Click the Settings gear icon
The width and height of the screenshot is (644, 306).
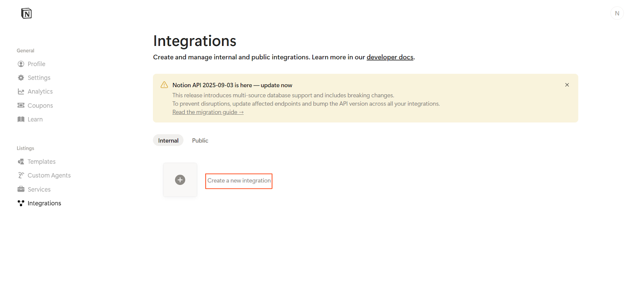coord(21,78)
